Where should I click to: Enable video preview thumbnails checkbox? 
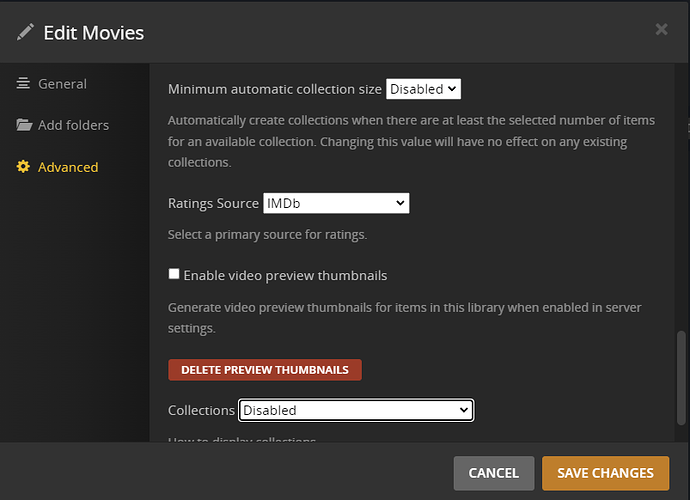pyautogui.click(x=174, y=274)
